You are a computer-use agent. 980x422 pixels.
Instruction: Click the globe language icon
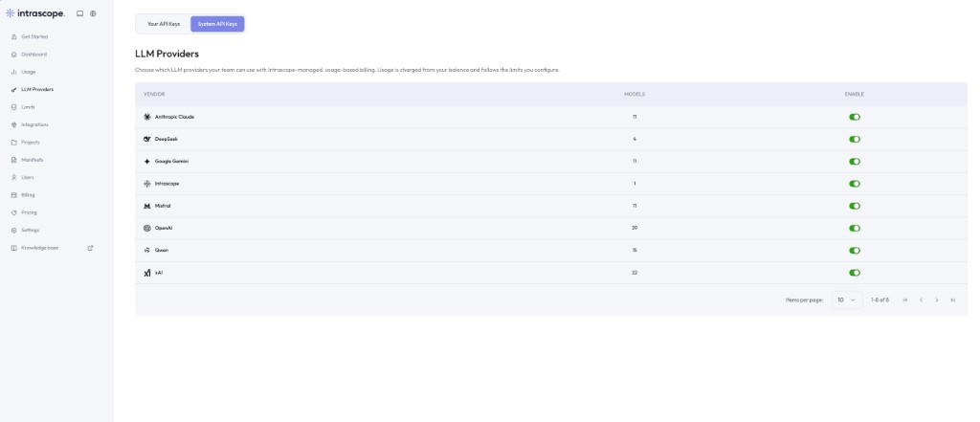point(93,13)
